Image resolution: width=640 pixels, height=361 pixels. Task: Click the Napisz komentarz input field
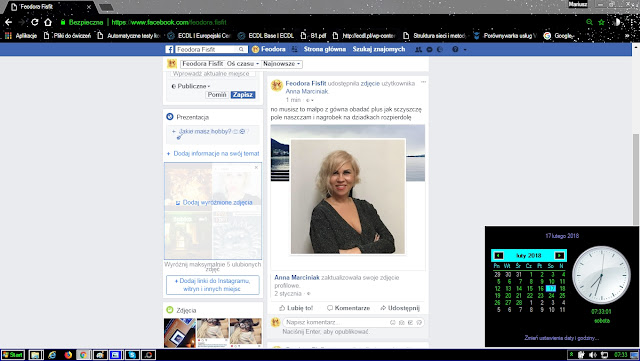[336, 323]
